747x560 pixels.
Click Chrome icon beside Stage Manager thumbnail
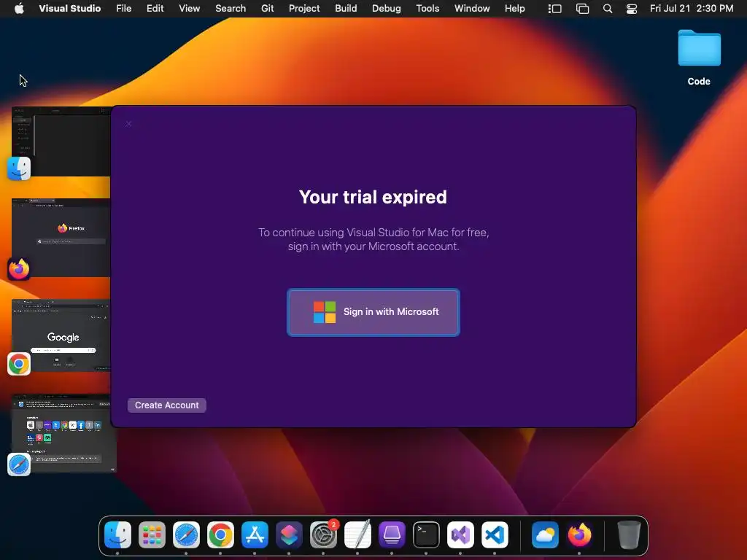coord(19,365)
